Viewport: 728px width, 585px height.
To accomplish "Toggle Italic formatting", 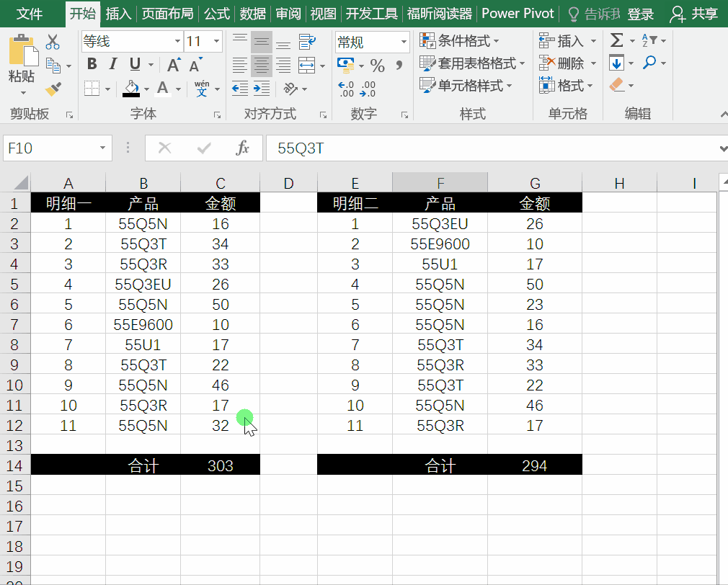I will click(x=113, y=64).
